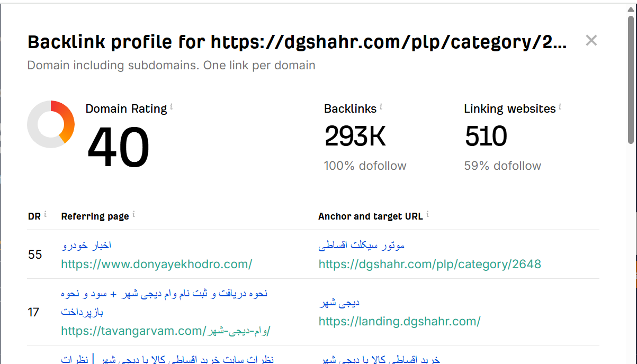Click the info icon next to Backlinks

(x=381, y=107)
